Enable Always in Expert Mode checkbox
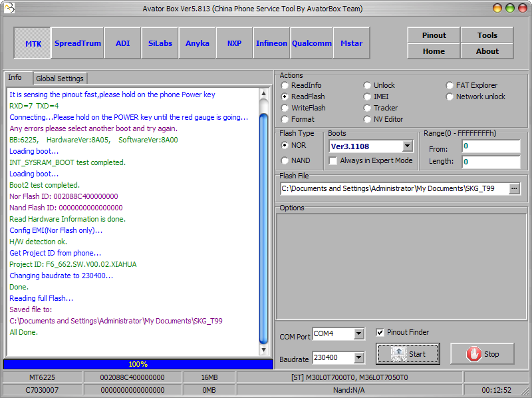Screen dimensions: 532x398 [334, 160]
